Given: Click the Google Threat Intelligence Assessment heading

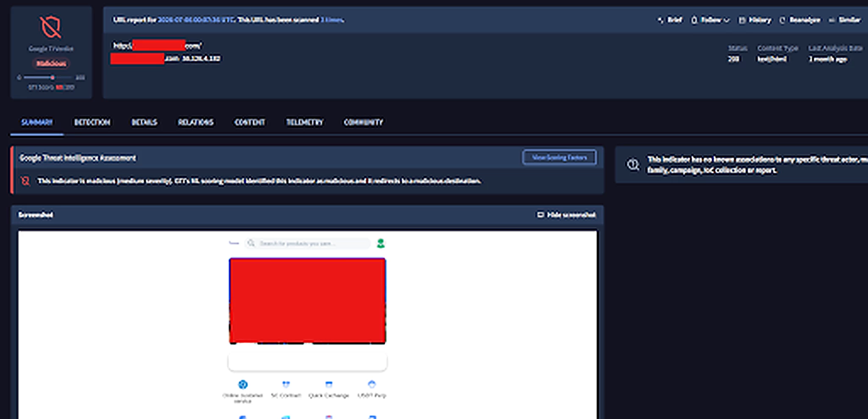Looking at the screenshot, I should point(78,158).
